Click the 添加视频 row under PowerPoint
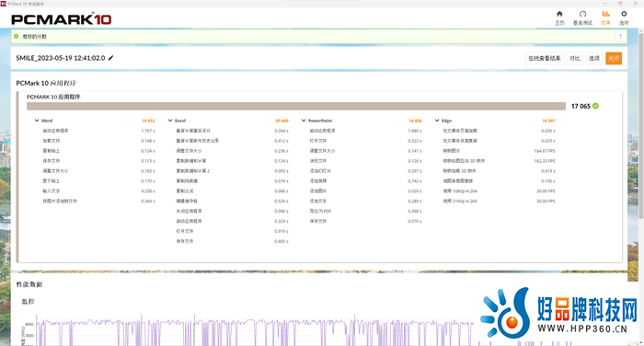The image size is (644, 346). tap(365, 181)
